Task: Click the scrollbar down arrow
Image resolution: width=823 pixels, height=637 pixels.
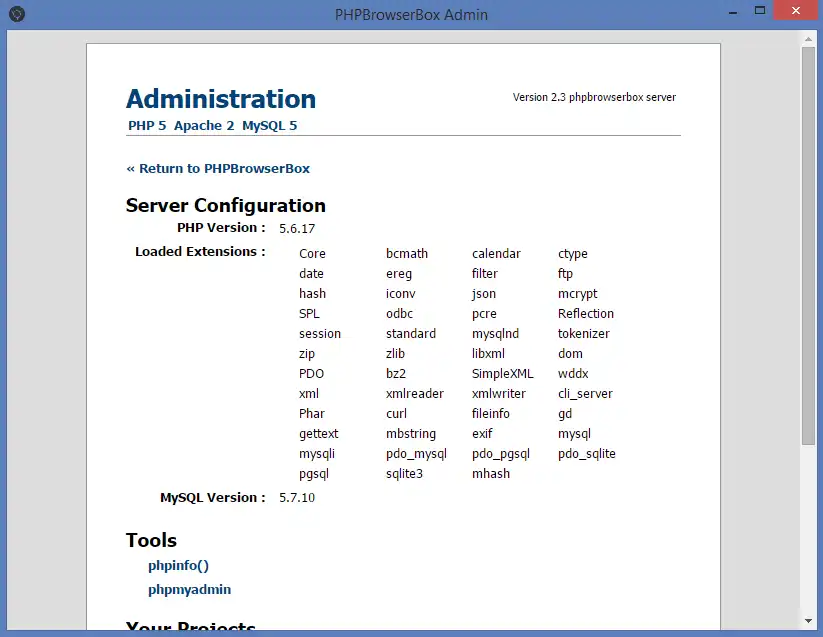Action: tap(808, 621)
